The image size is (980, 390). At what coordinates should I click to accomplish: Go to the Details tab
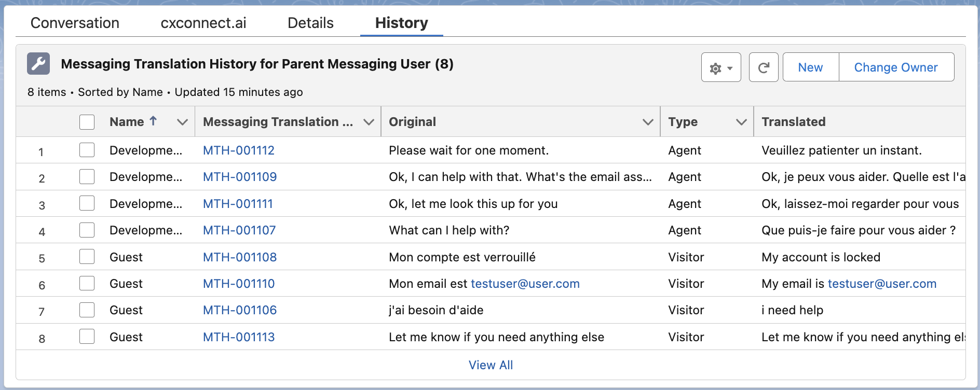click(310, 23)
